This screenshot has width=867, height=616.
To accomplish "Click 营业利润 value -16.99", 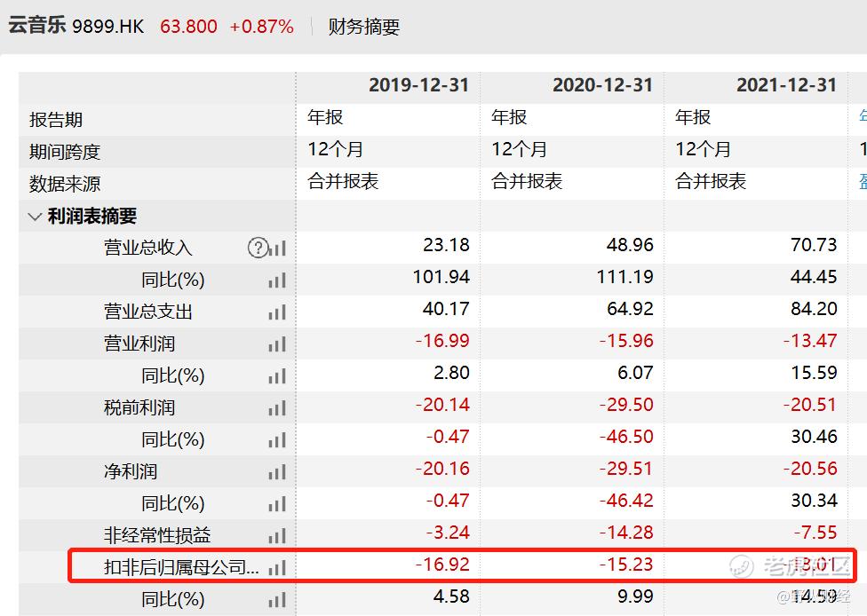I will pos(442,341).
